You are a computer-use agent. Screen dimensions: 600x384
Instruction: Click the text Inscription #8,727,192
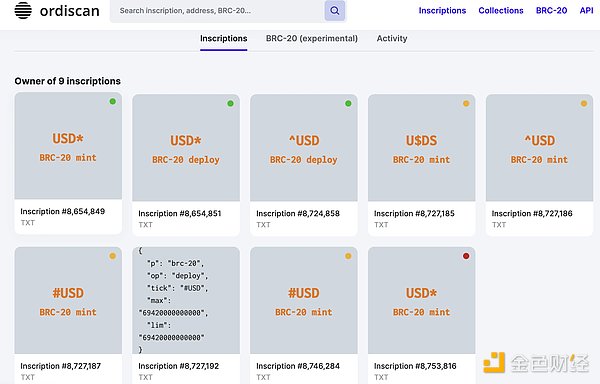(179, 366)
